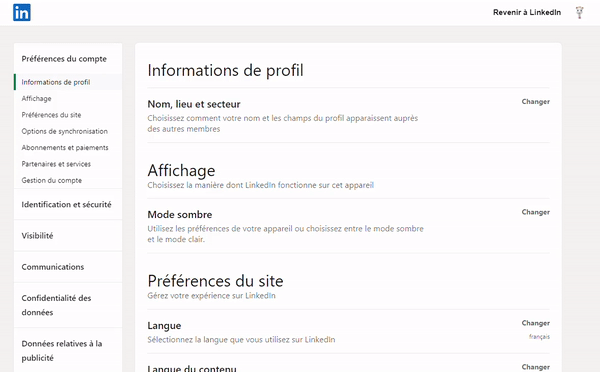Open Préférences du site in sidebar
600x372 pixels.
[x=51, y=115]
